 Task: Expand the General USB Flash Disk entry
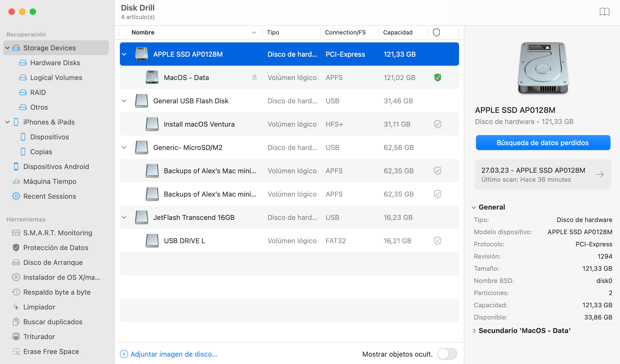point(124,100)
